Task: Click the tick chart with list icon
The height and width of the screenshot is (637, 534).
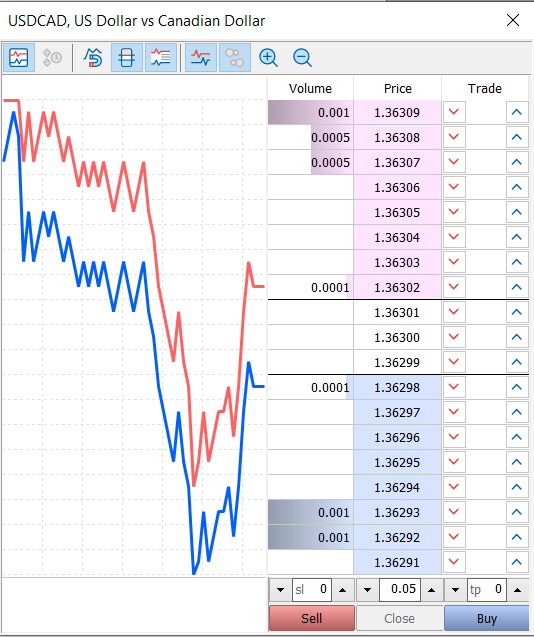Action: coord(161,58)
